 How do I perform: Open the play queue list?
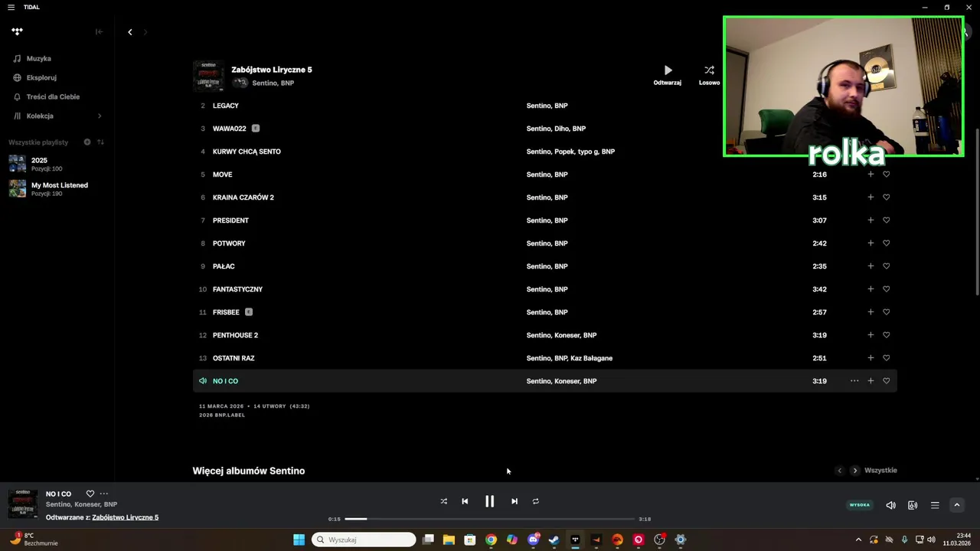click(x=935, y=505)
